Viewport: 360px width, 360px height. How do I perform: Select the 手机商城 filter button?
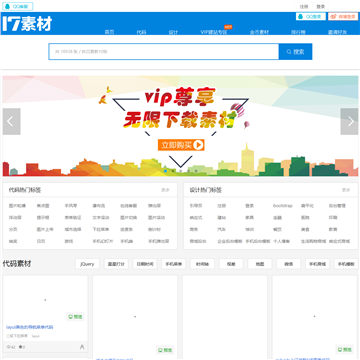tap(317, 264)
